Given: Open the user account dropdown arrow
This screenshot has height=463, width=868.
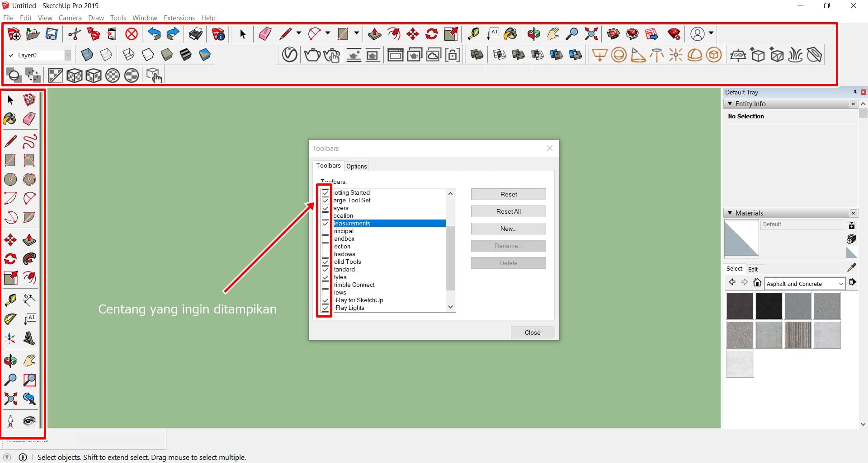Looking at the screenshot, I should click(x=711, y=33).
